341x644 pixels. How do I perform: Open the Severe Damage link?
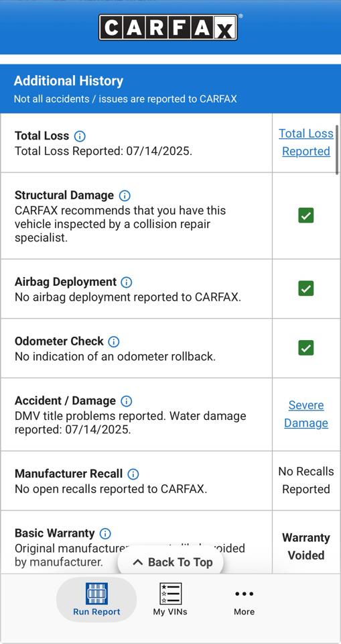[x=306, y=414]
